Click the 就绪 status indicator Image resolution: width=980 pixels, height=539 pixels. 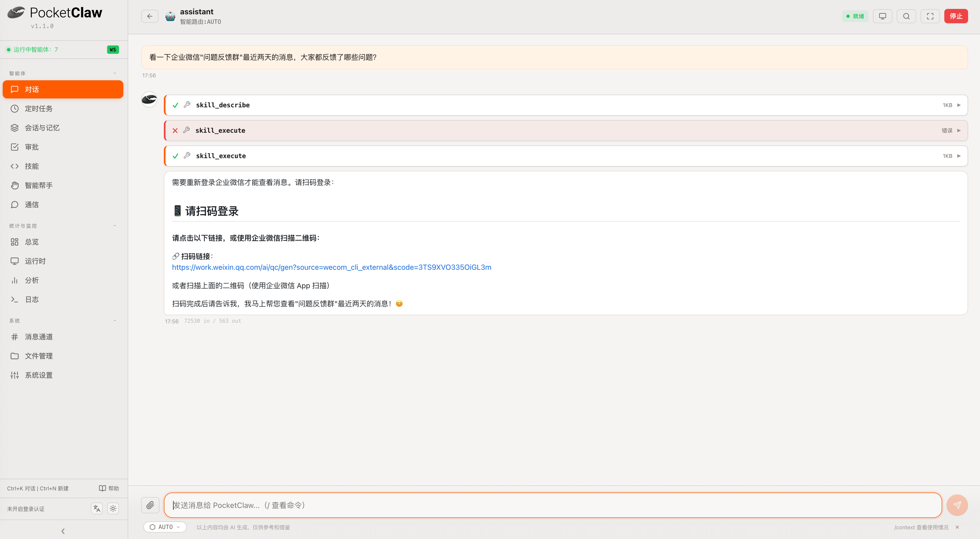point(855,16)
